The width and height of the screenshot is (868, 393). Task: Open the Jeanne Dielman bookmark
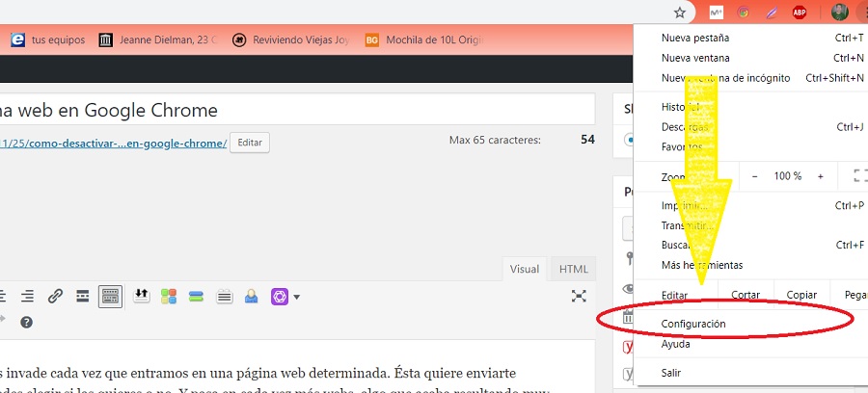click(x=157, y=39)
